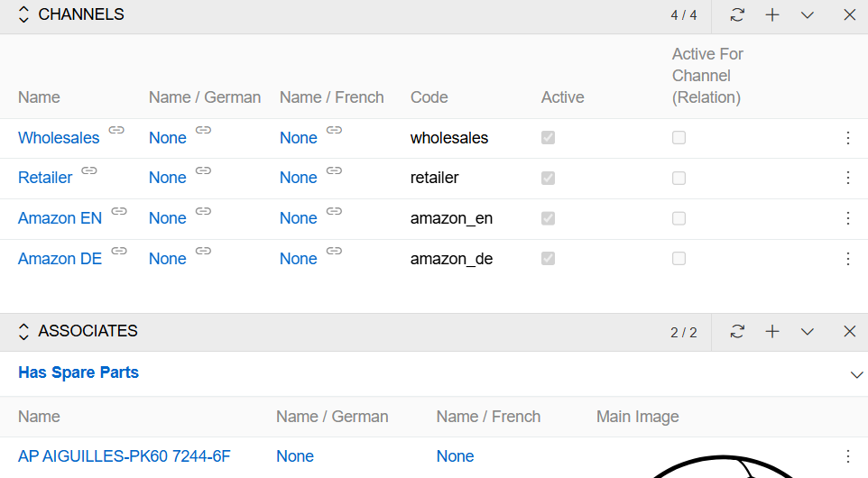This screenshot has width=868, height=478.
Task: Click link icon beside Amazon DE German name
Action: (x=203, y=251)
